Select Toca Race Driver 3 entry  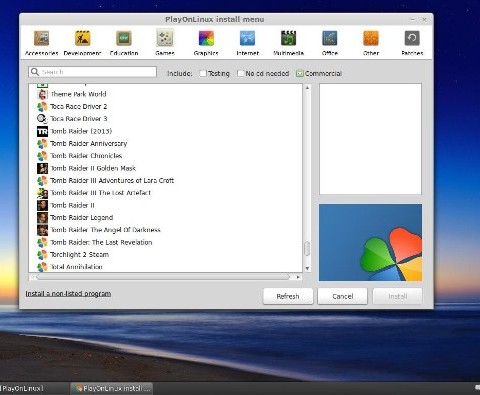click(79, 119)
